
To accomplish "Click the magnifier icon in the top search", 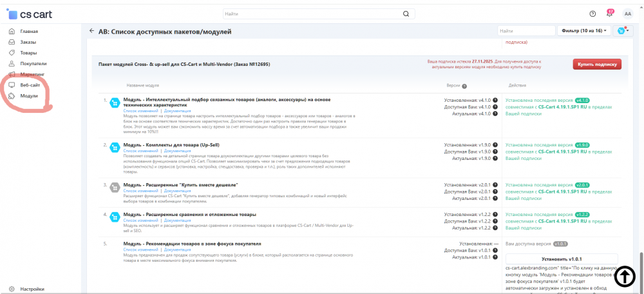I will [406, 14].
